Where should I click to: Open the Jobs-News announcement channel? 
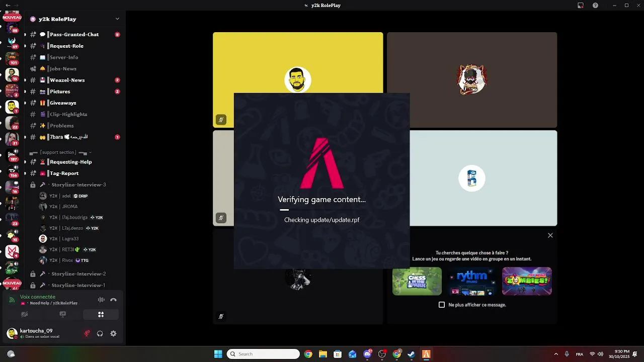74,68
